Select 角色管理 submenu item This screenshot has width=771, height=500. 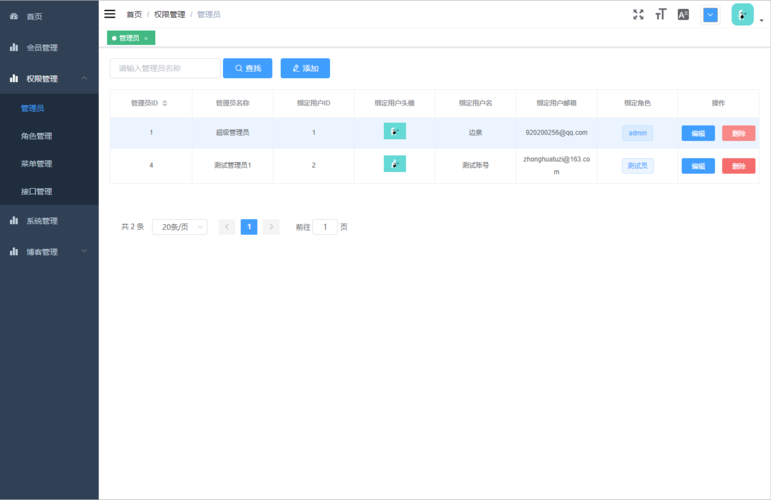49,136
